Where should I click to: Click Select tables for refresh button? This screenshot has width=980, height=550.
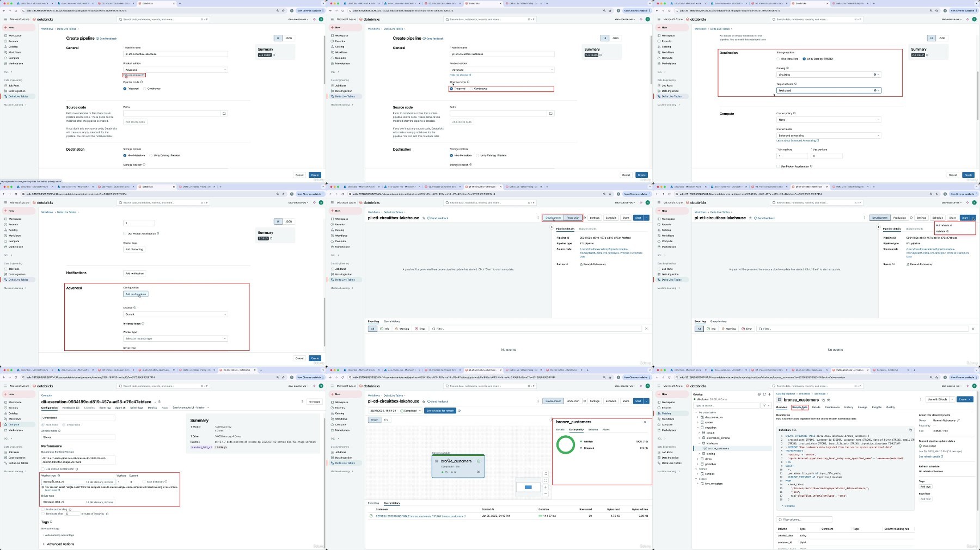point(440,411)
